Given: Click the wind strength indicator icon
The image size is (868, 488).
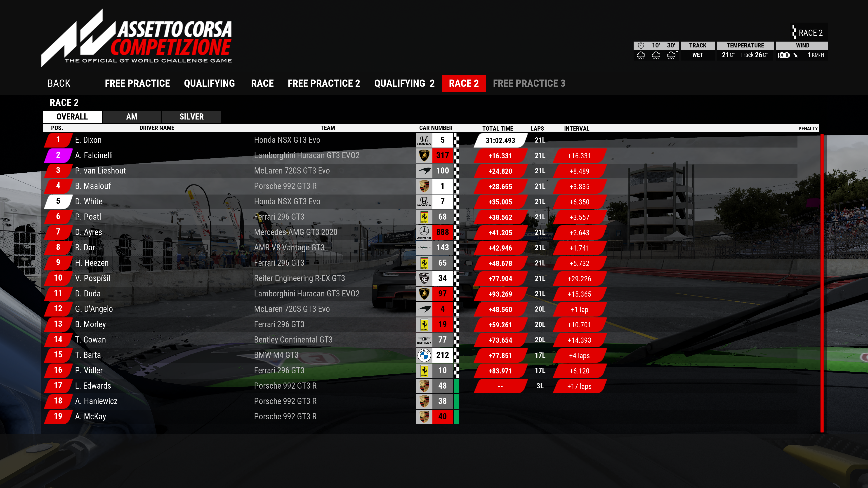Looking at the screenshot, I should [784, 55].
